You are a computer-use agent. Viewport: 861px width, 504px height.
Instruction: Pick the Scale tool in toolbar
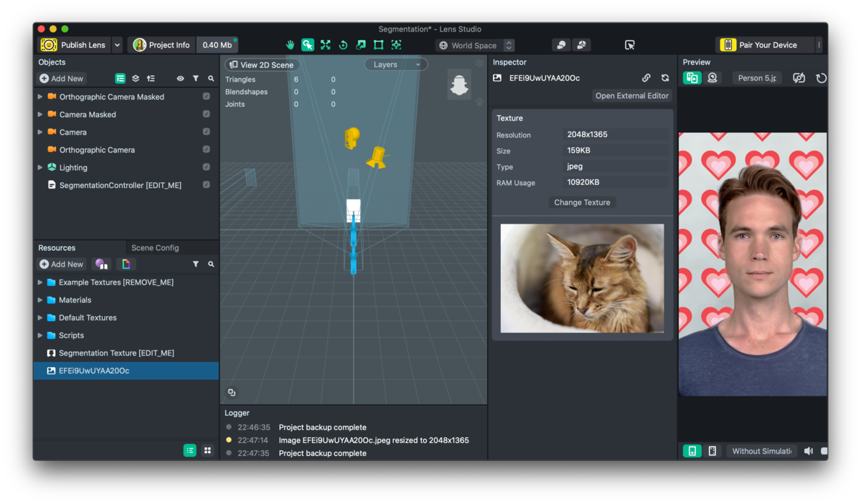361,44
